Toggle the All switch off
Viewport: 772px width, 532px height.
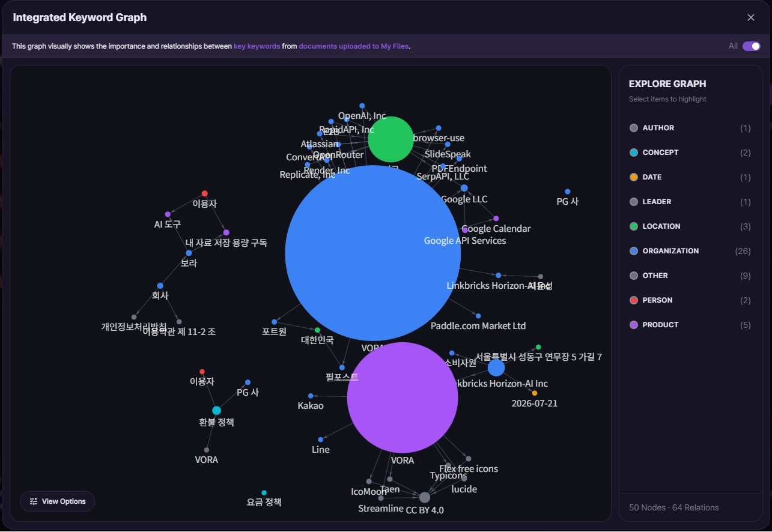click(752, 46)
